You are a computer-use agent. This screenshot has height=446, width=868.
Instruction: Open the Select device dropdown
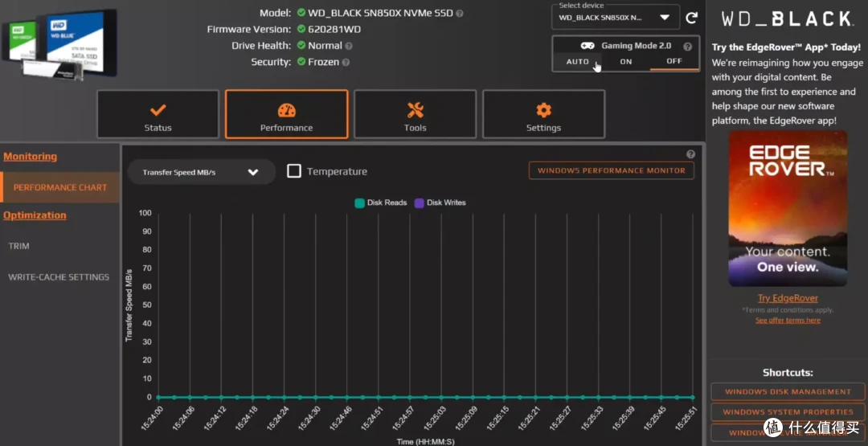(x=616, y=18)
